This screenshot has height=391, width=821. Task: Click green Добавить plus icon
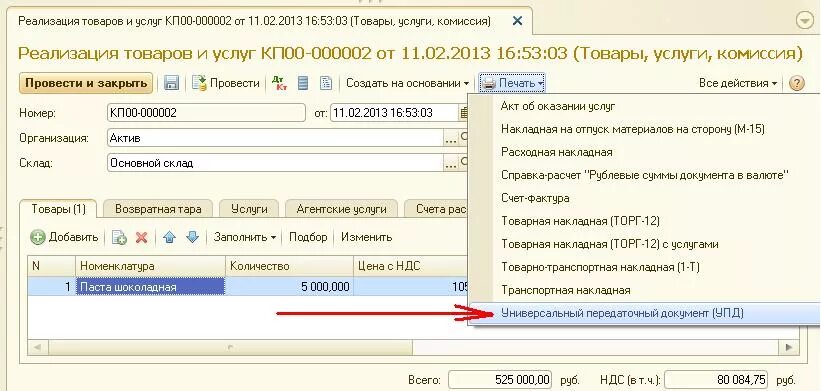[38, 238]
